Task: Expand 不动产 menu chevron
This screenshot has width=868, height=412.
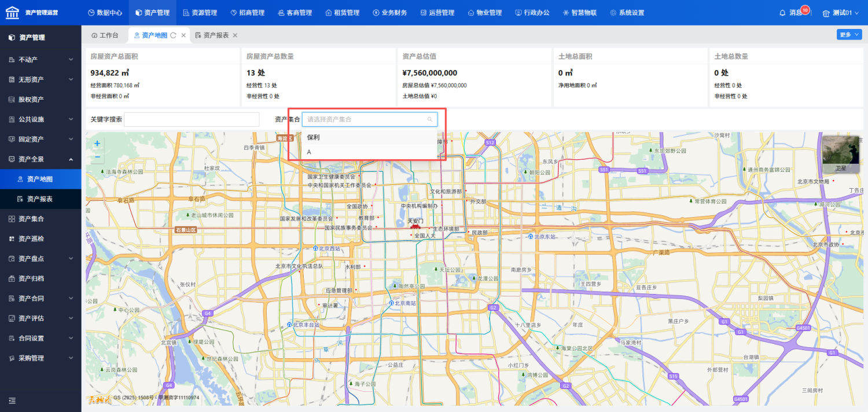Action: (71, 60)
